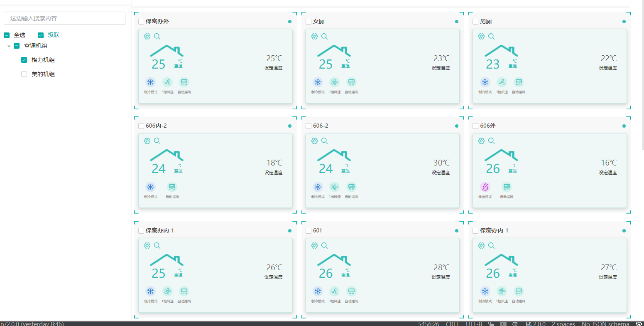The height and width of the screenshot is (326, 644).
Task: Select the 606-2 card checkbox
Action: (x=309, y=126)
